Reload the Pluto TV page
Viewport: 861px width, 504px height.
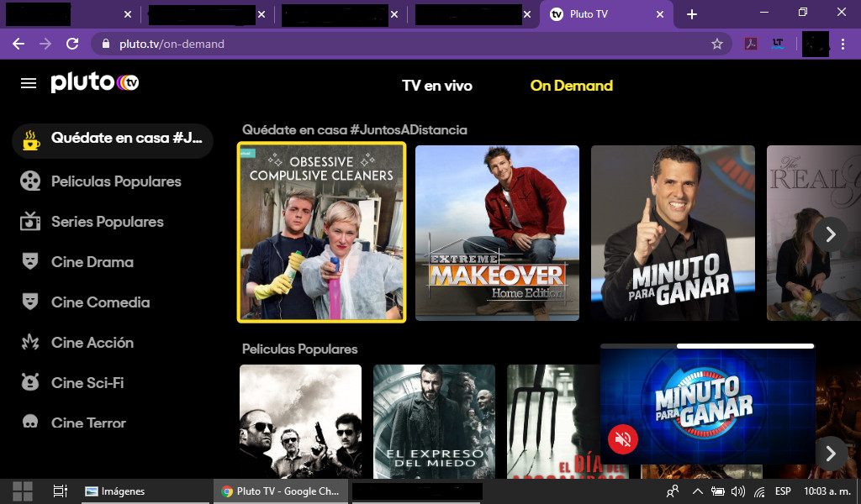(x=72, y=44)
